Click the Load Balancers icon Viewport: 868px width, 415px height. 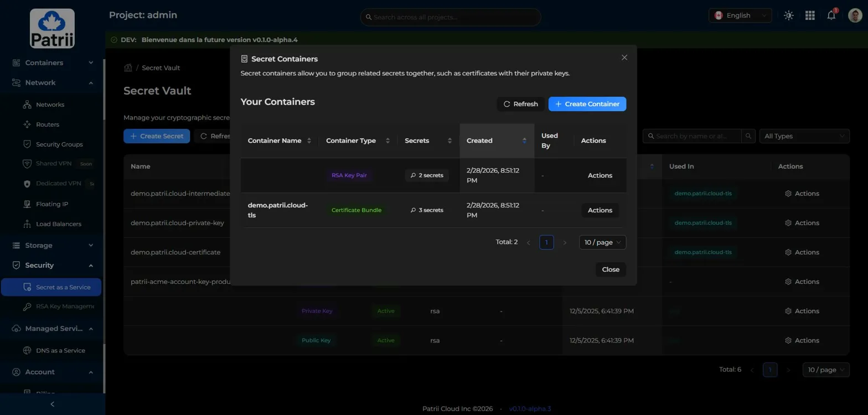coord(27,224)
